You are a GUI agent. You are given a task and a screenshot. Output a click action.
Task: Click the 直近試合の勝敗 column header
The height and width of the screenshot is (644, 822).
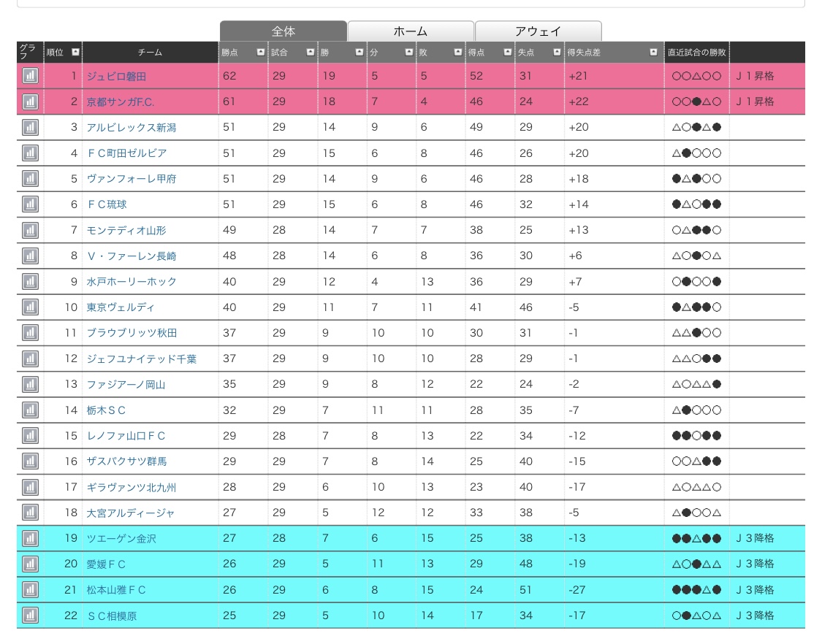point(696,53)
